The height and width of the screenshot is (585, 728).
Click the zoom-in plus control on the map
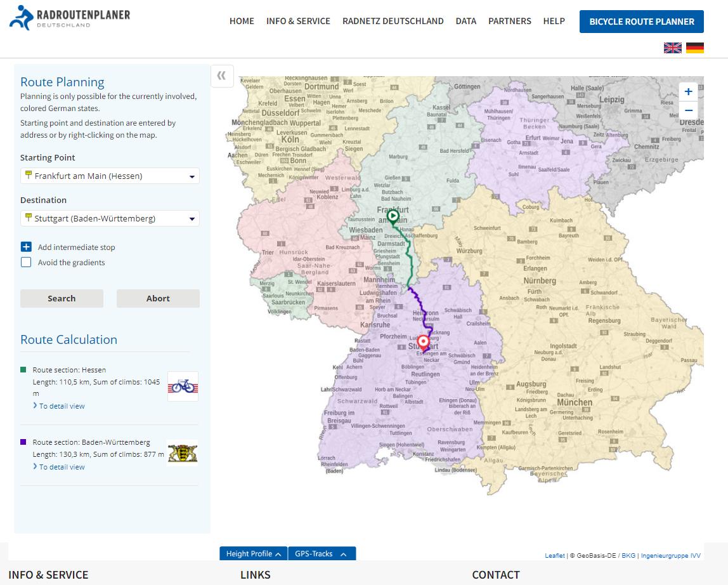(688, 91)
